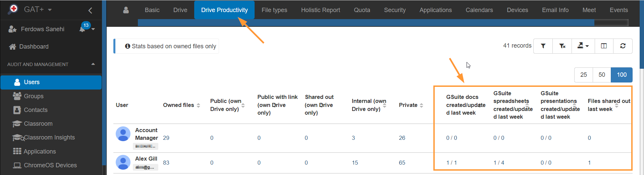The image size is (644, 175).
Task: Click Alex Gill owned files value 83
Action: pyautogui.click(x=166, y=163)
